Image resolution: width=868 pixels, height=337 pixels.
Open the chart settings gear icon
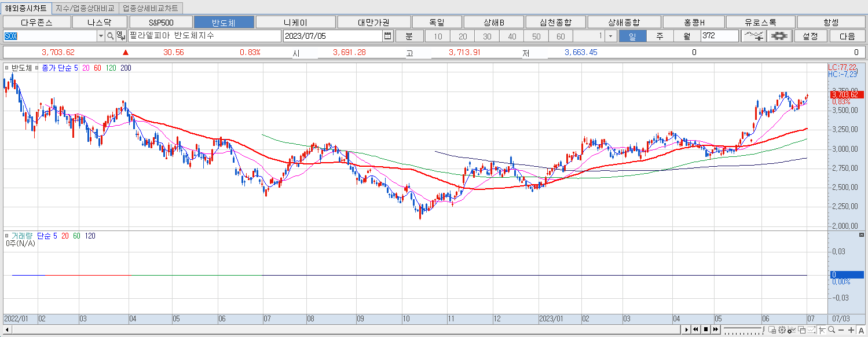[779, 35]
